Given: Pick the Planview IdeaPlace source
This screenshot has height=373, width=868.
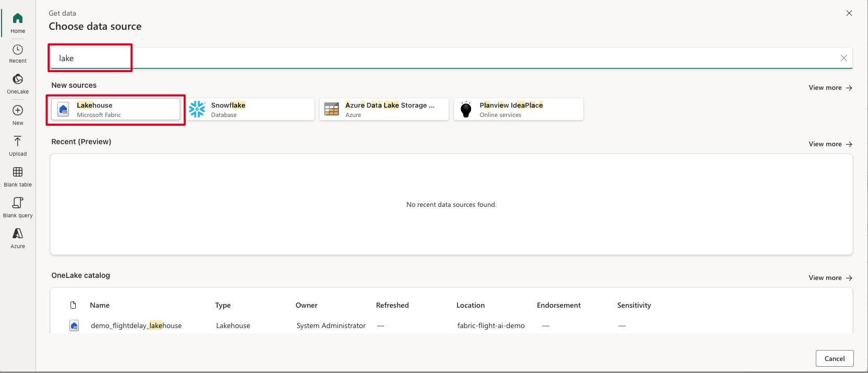Looking at the screenshot, I should pyautogui.click(x=518, y=110).
